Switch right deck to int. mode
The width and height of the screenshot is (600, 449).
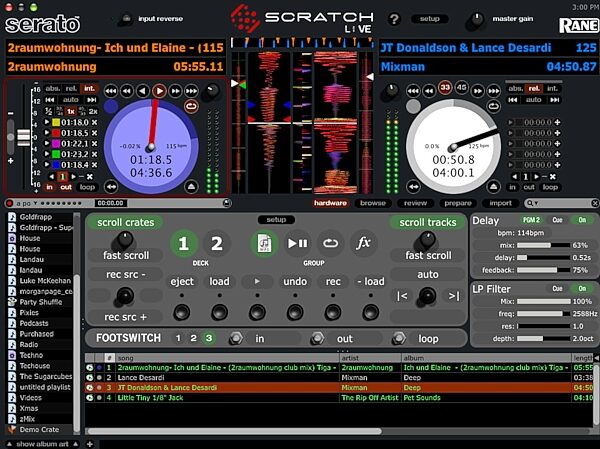point(552,88)
